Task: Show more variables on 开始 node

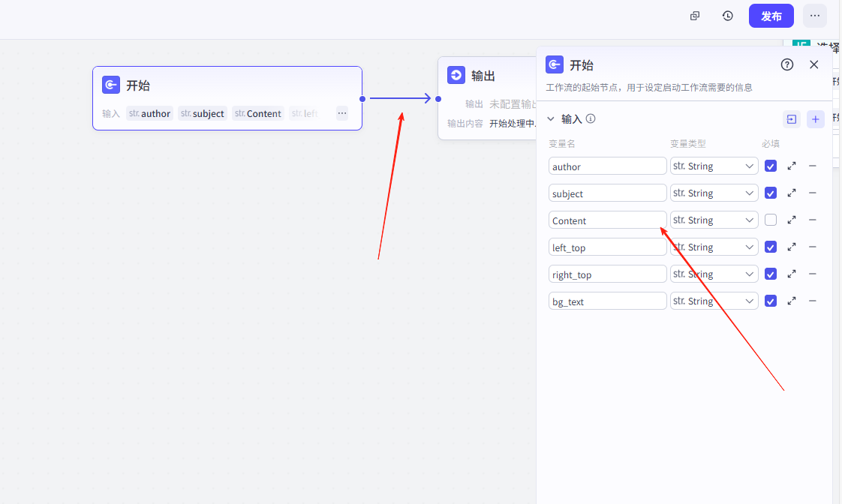Action: point(342,113)
